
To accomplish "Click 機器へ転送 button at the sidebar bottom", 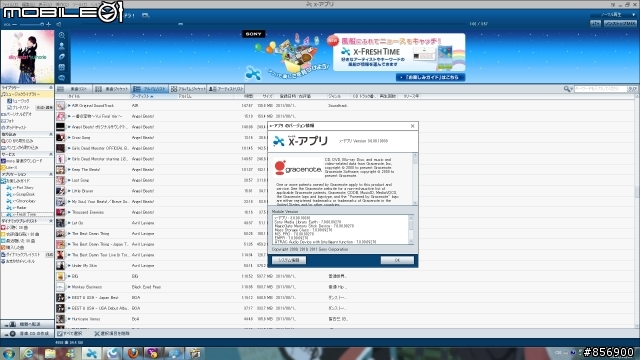I will pos(27,324).
